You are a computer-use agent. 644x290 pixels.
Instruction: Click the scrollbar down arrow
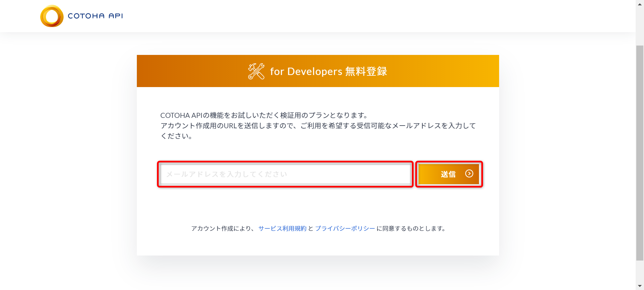tap(640, 286)
